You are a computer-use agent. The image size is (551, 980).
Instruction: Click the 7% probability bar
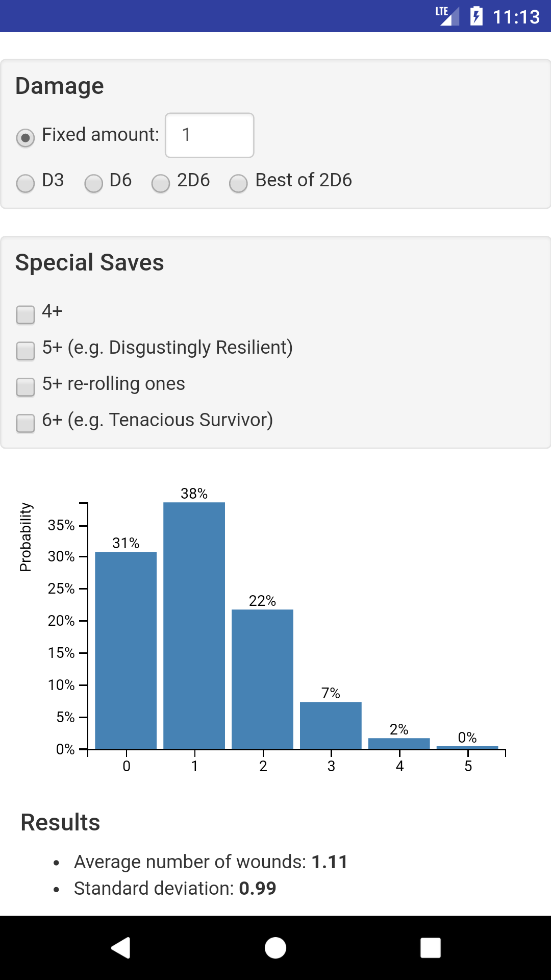click(x=331, y=725)
